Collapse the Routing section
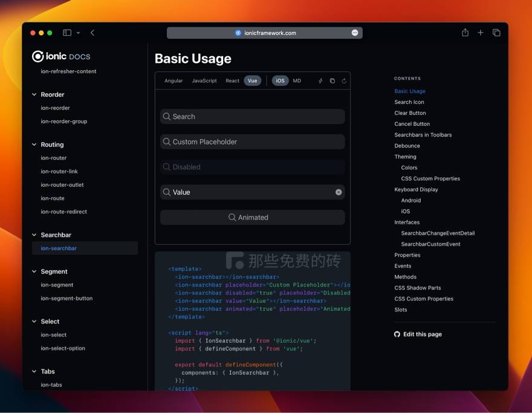Viewport: 532px width, 413px height. (x=34, y=145)
